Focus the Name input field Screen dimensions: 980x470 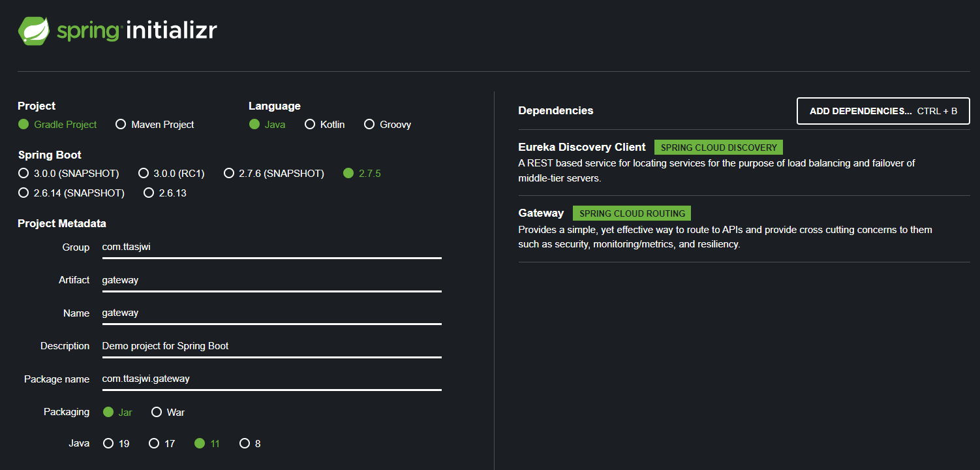click(x=271, y=313)
